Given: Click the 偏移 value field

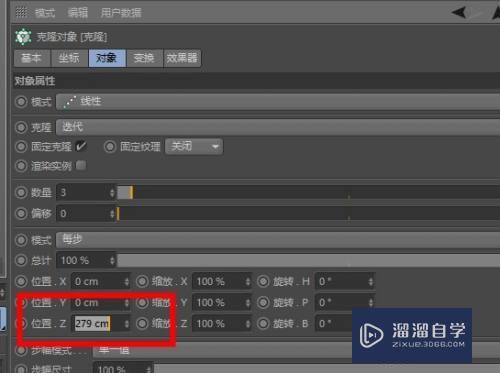Looking at the screenshot, I should click(86, 213).
